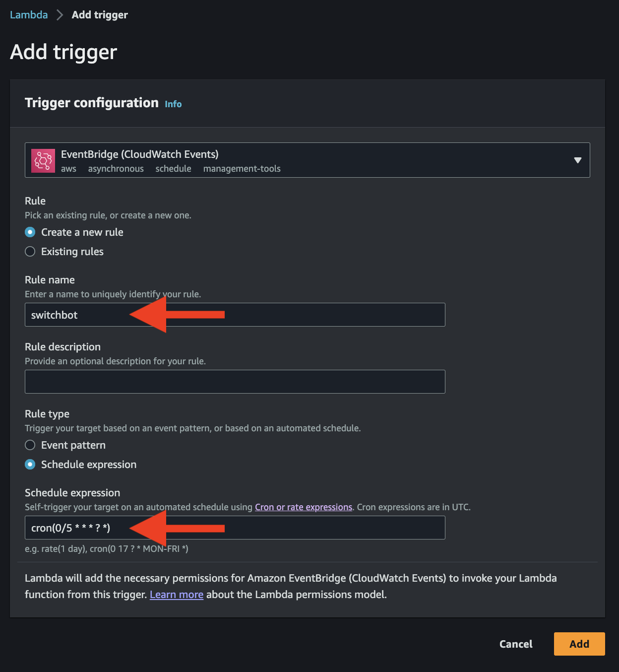
Task: Select the Create a new rule option
Action: click(30, 232)
